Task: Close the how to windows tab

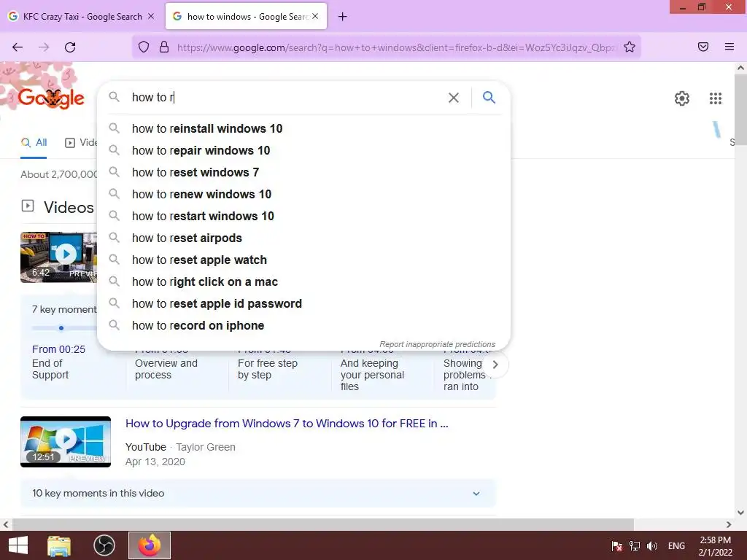Action: tap(315, 16)
